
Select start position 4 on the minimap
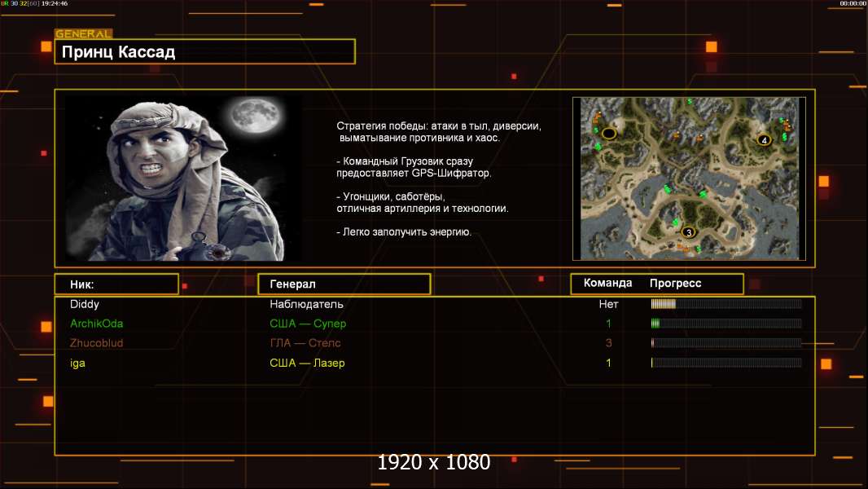point(765,140)
